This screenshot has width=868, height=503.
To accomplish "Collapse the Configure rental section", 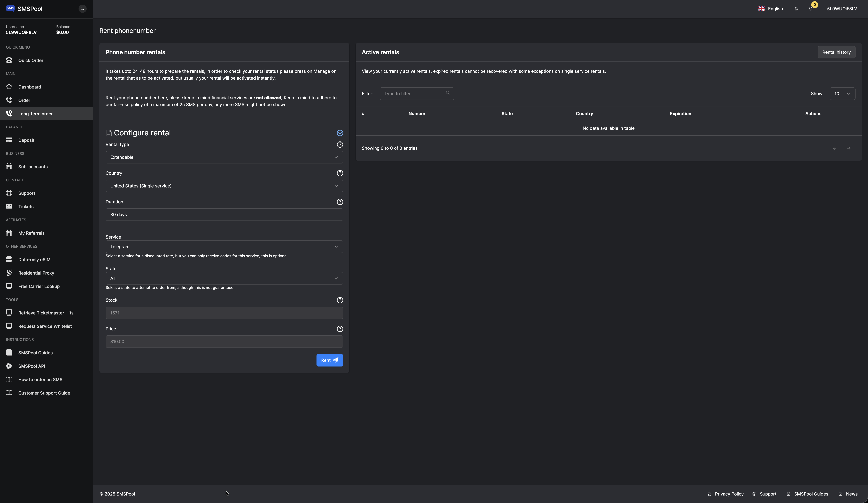I will click(x=340, y=133).
